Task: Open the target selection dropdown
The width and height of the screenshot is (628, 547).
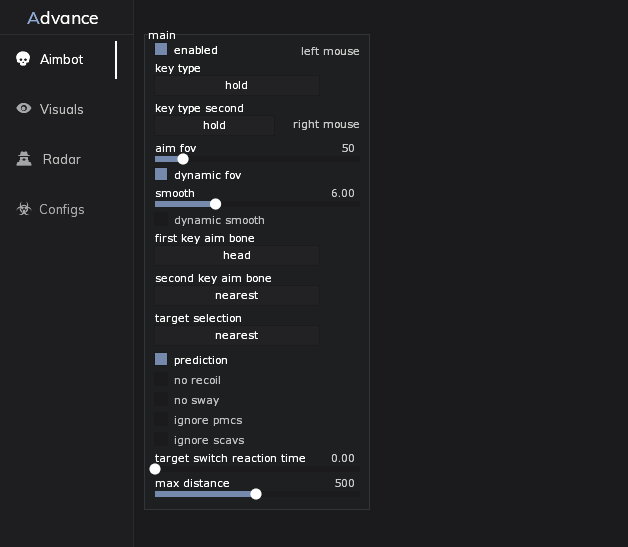Action: 237,336
